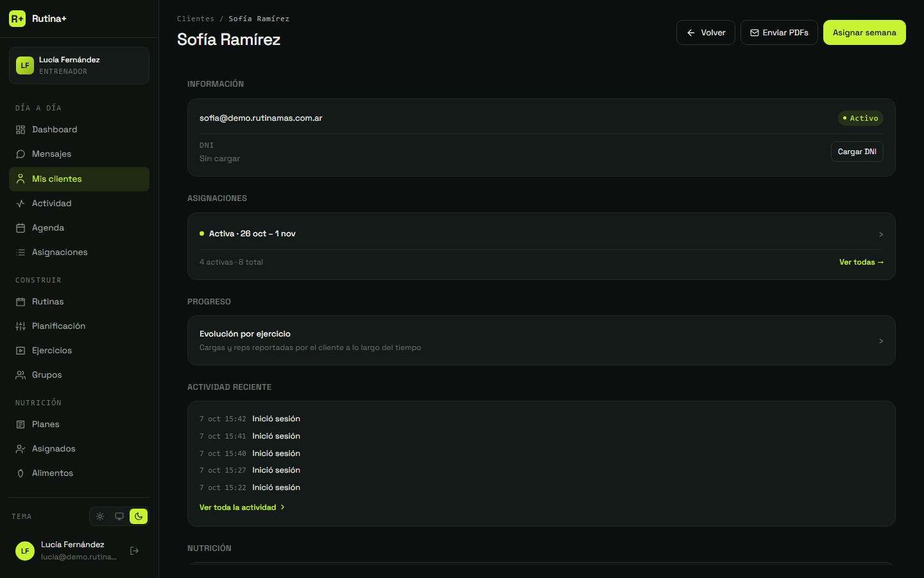Open Mensajes via the chat bubble icon
The height and width of the screenshot is (578, 924).
point(21,154)
